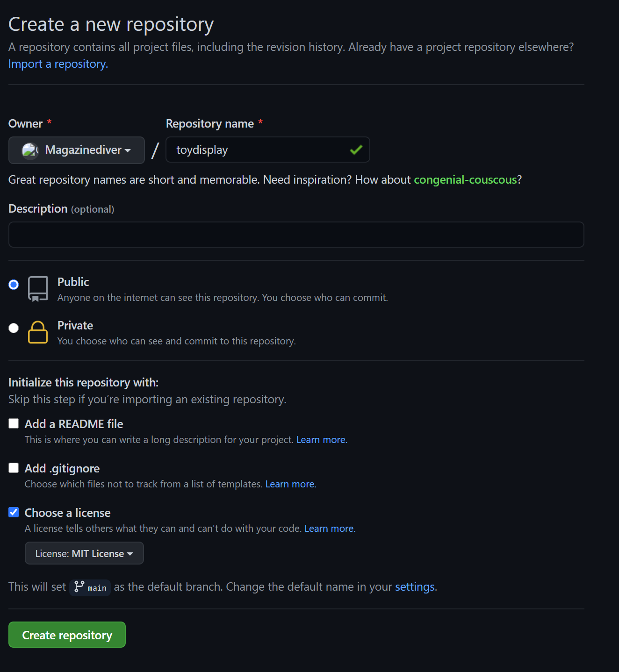Screen dimensions: 619x672
Task: Click the public repository book icon
Action: tap(38, 288)
